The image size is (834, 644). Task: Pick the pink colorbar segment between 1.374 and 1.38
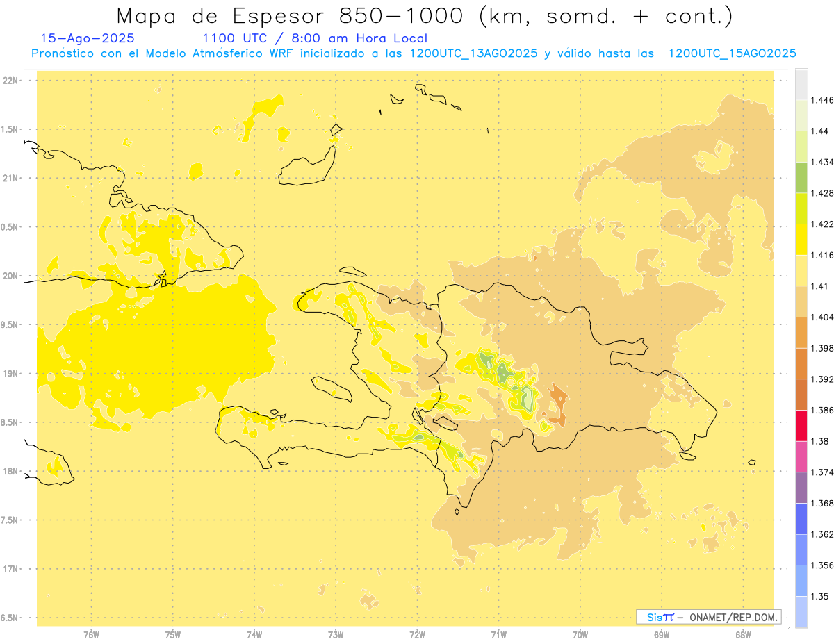[x=801, y=456]
